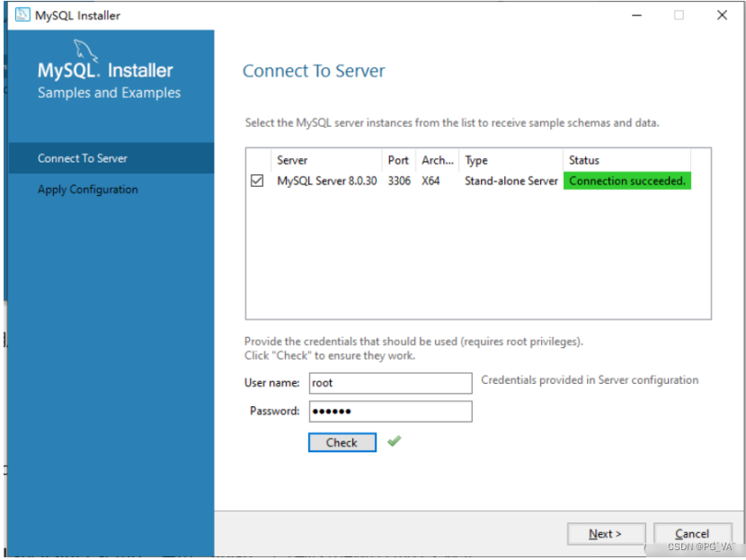This screenshot has width=746, height=560.
Task: Select the MySQL Server 8.0.30 cell
Action: click(327, 181)
